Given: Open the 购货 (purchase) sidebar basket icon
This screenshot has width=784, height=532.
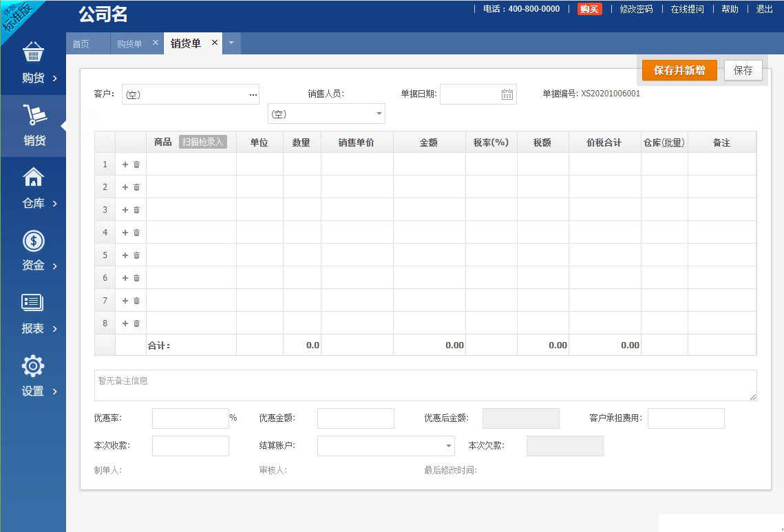Looking at the screenshot, I should pos(33,52).
